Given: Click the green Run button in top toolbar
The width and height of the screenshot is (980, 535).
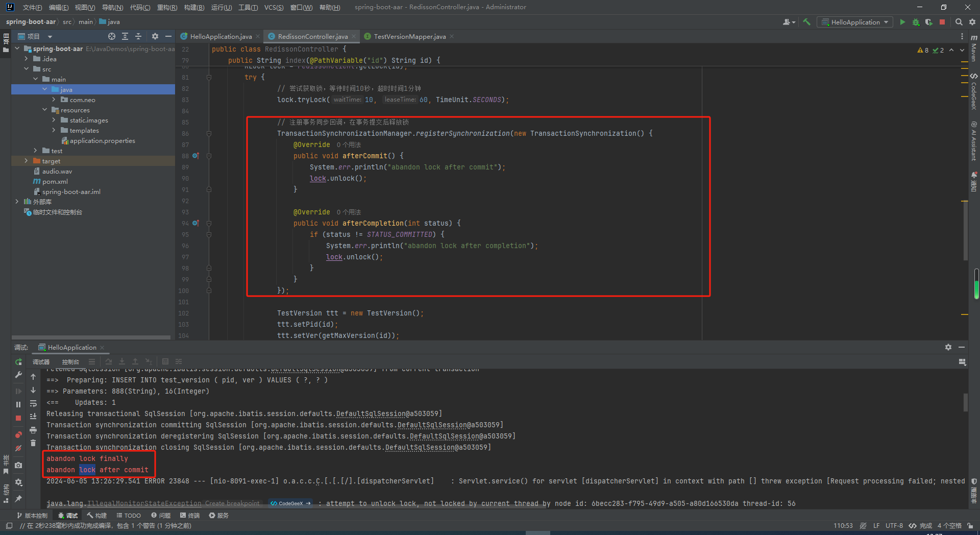Looking at the screenshot, I should pyautogui.click(x=902, y=22).
